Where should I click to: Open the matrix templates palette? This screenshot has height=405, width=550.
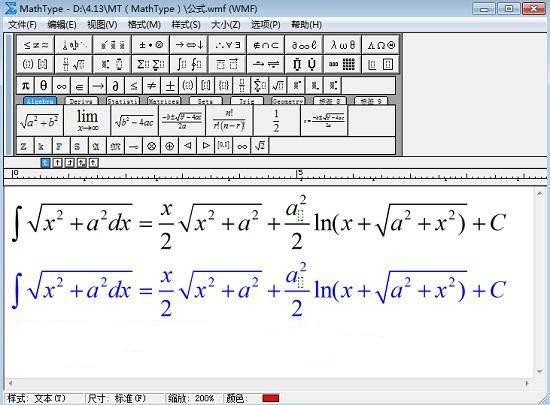[342, 64]
